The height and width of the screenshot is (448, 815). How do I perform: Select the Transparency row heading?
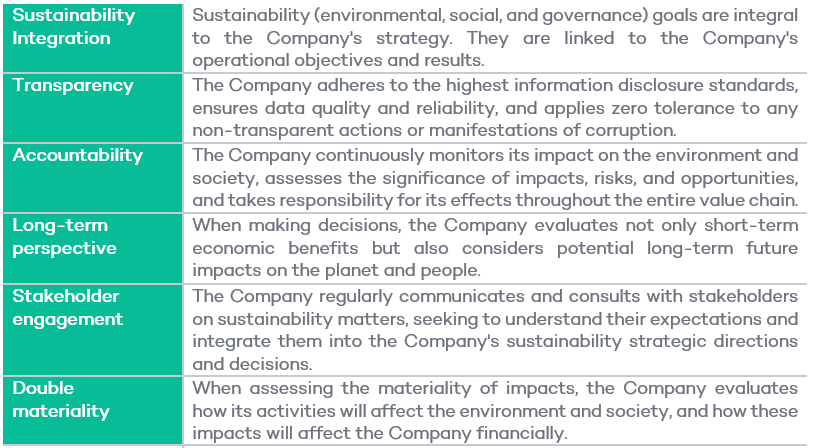coord(93,108)
